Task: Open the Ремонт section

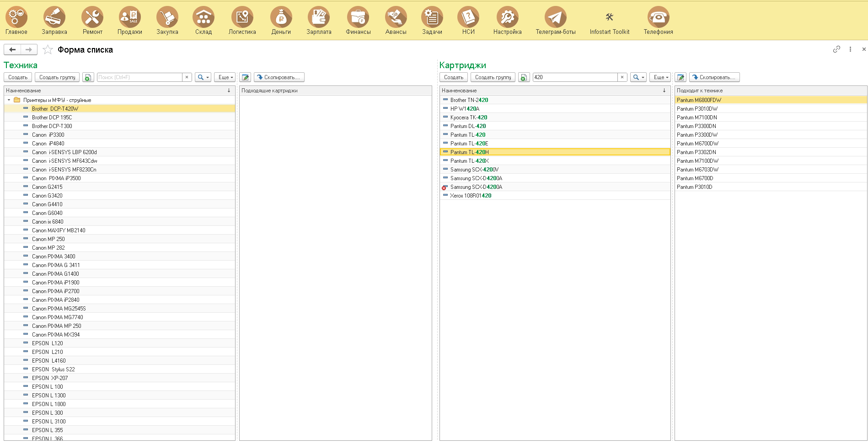Action: pos(92,21)
